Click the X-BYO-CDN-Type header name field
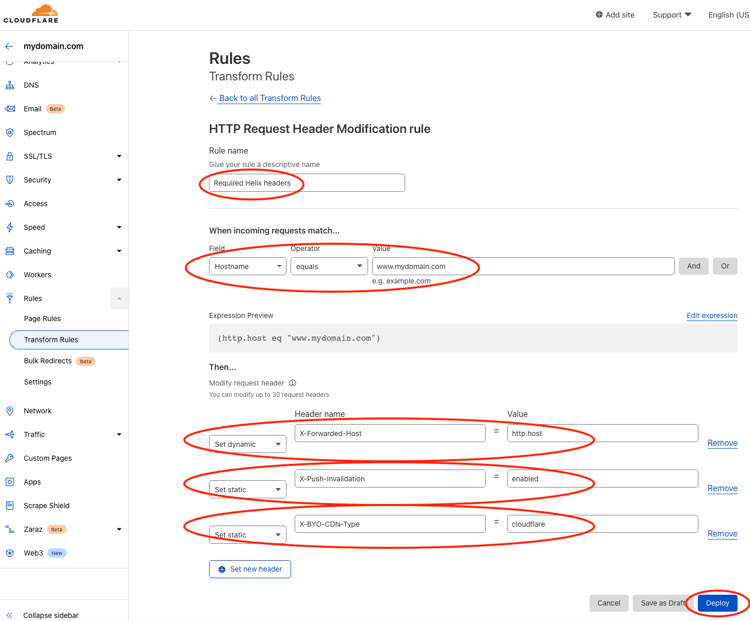Screen dimensions: 750x621 tap(390, 524)
